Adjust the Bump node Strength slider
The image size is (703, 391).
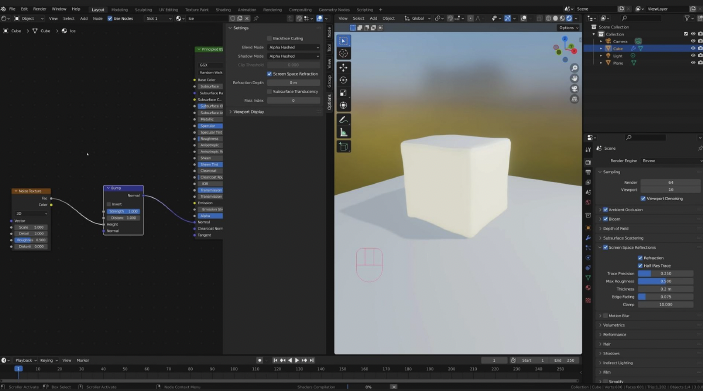click(123, 211)
